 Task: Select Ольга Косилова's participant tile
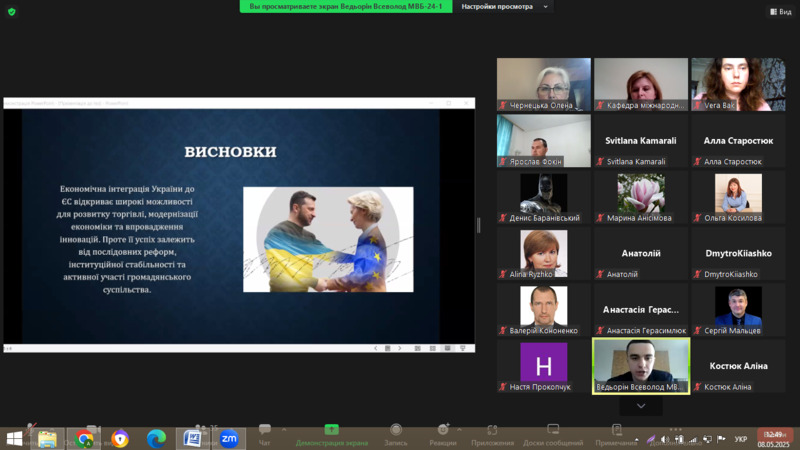[738, 197]
